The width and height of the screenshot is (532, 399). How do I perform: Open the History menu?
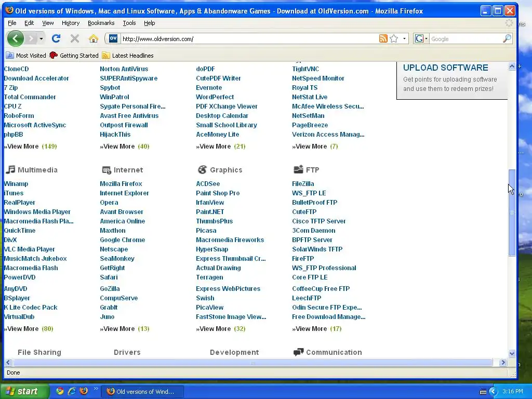(x=71, y=23)
